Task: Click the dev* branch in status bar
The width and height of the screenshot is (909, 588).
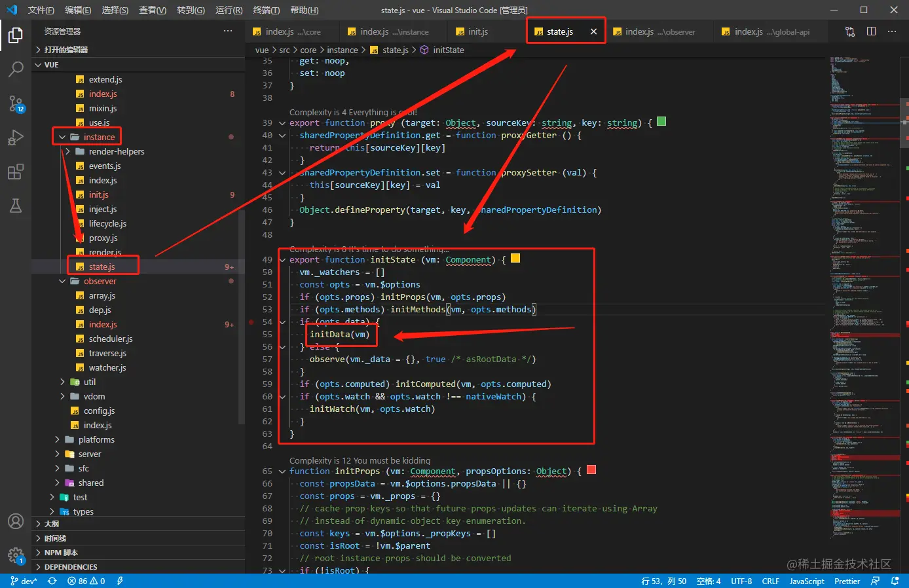Action: pos(24,581)
